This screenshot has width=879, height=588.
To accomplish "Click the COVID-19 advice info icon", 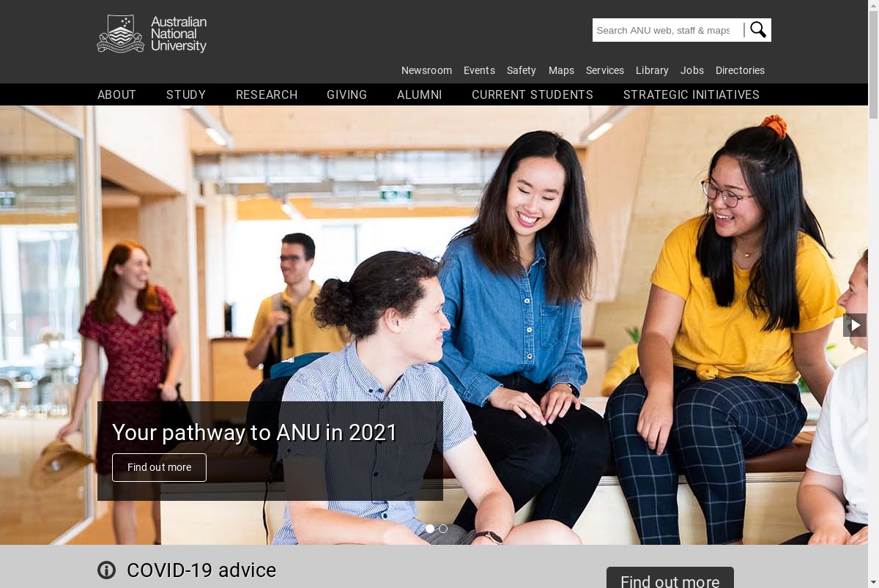I will click(107, 570).
